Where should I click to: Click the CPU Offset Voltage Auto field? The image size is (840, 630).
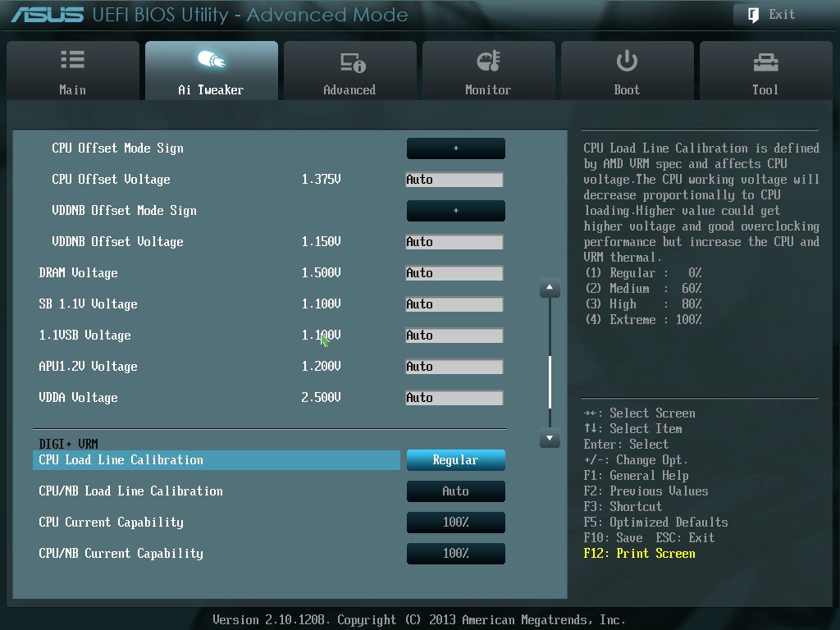pyautogui.click(x=454, y=180)
